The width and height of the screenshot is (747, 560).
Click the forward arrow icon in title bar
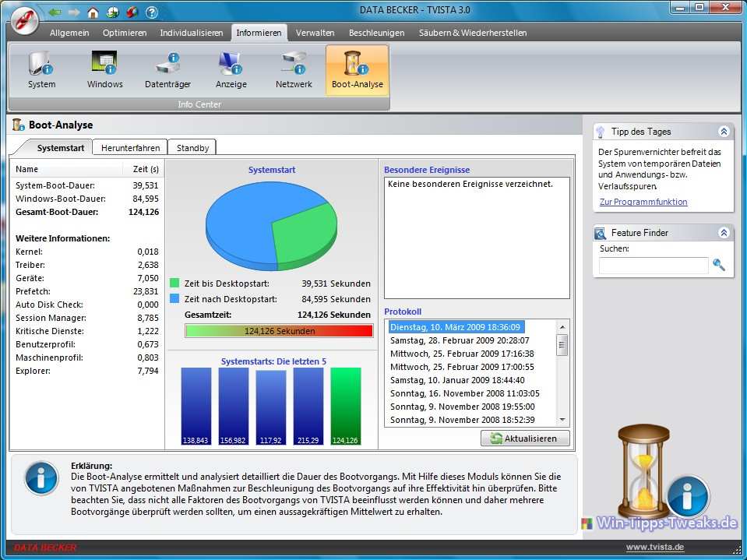(74, 12)
